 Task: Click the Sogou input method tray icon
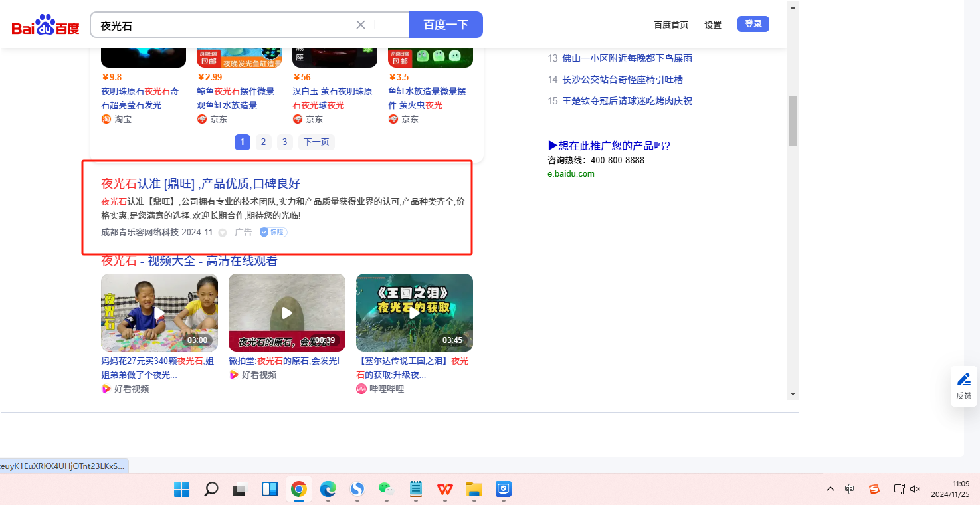[x=874, y=489]
